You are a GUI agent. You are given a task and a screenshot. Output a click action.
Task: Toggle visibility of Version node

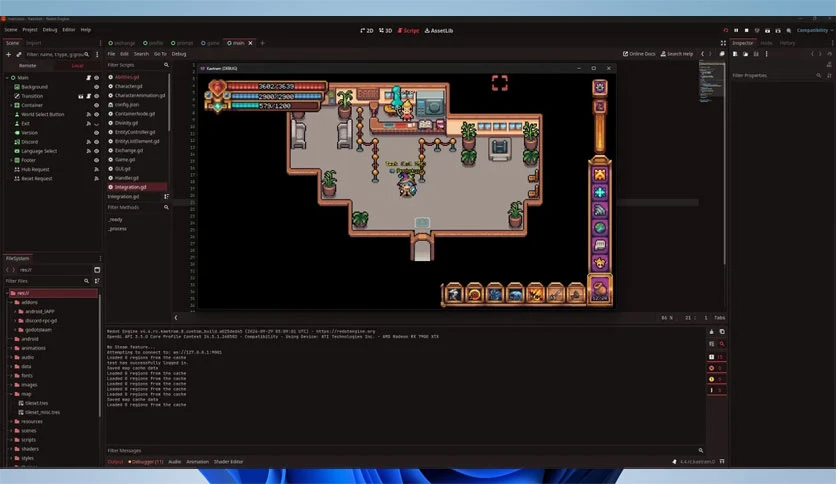[97, 133]
